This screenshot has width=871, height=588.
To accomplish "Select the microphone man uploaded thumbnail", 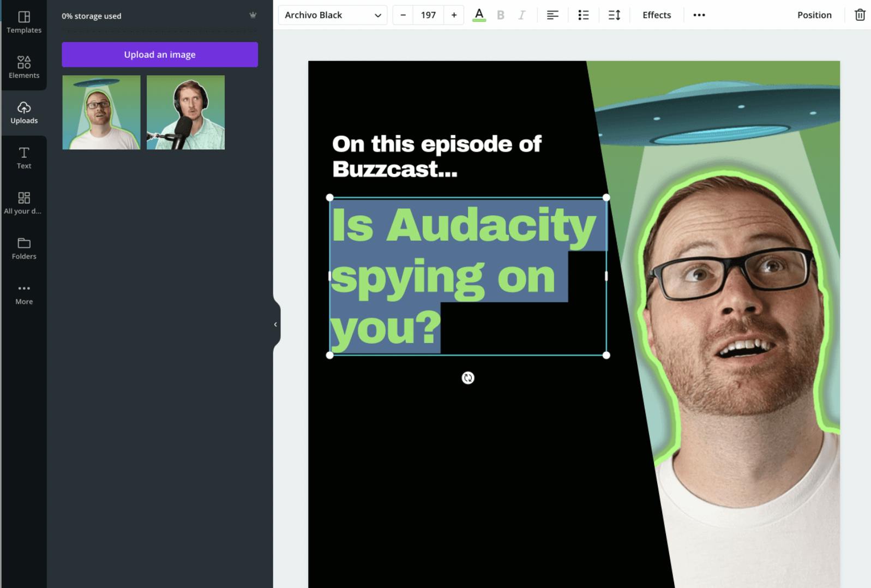I will click(x=185, y=112).
